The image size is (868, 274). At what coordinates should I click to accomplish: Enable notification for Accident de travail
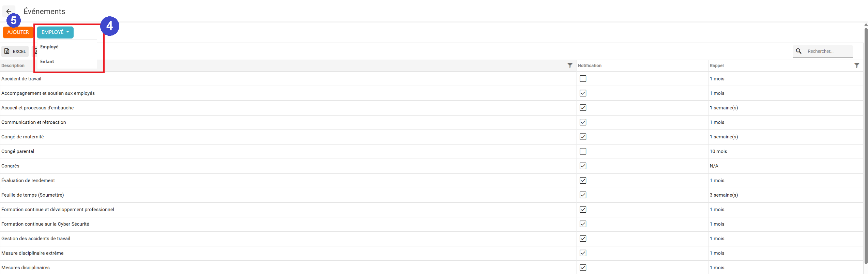pos(583,79)
